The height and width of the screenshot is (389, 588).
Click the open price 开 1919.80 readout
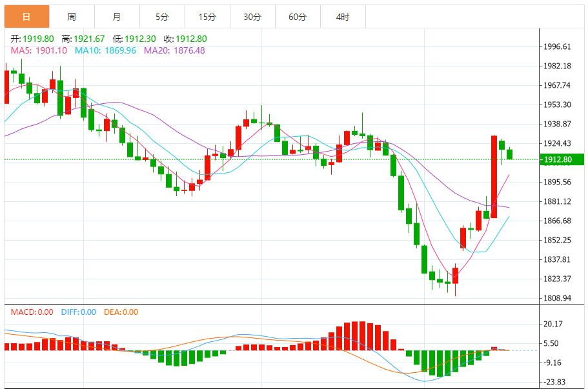point(32,39)
